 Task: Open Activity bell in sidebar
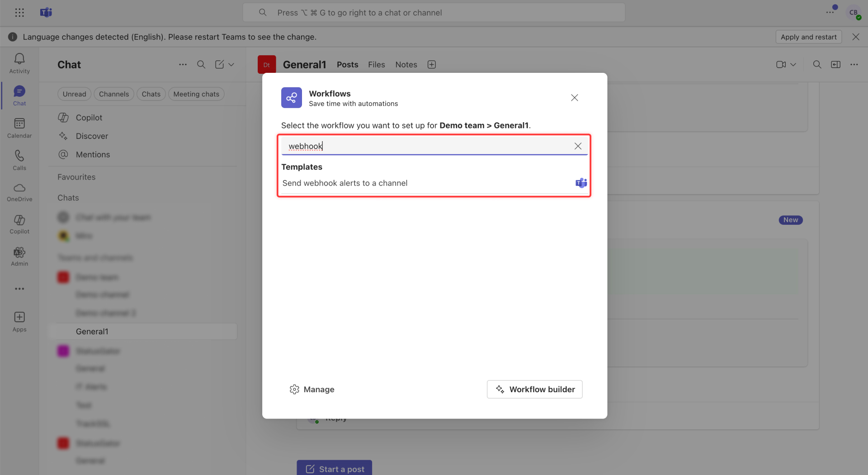pos(19,63)
